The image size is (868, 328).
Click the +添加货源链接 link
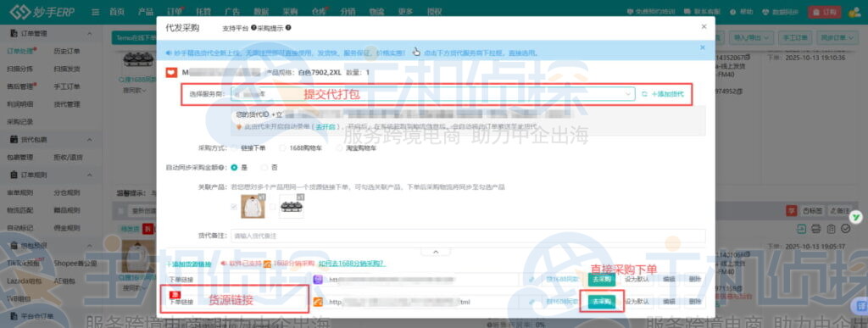point(188,264)
